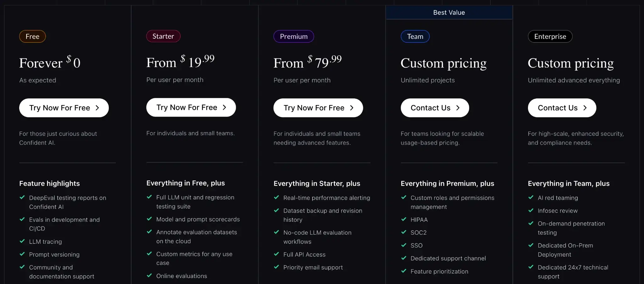Image resolution: width=644 pixels, height=284 pixels.
Task: Click the checkmark beside AI red teaming
Action: coord(531,197)
